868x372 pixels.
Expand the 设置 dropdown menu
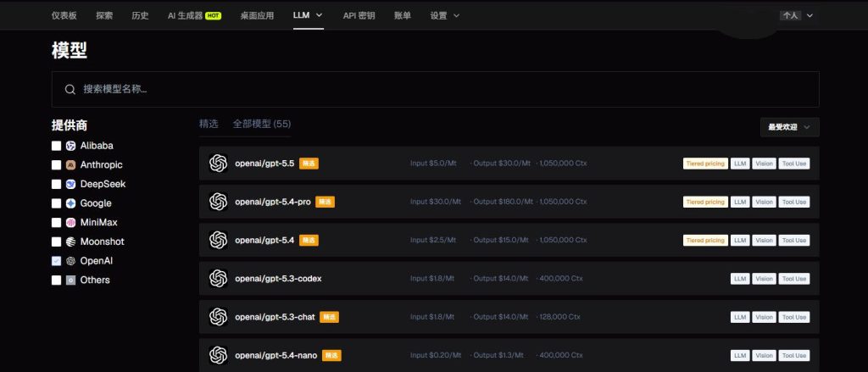point(444,15)
